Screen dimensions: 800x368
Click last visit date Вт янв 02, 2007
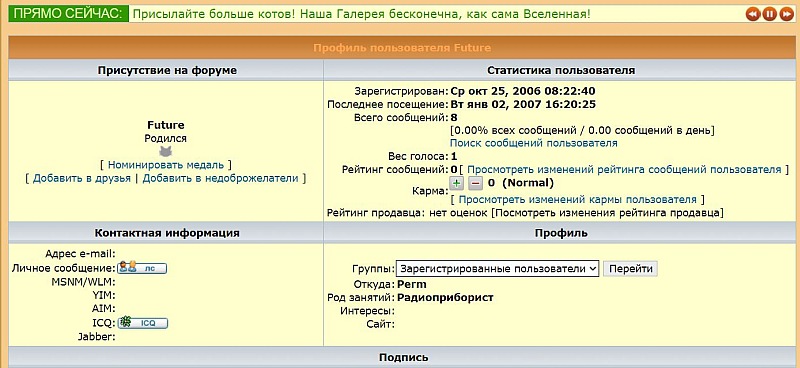click(x=523, y=105)
